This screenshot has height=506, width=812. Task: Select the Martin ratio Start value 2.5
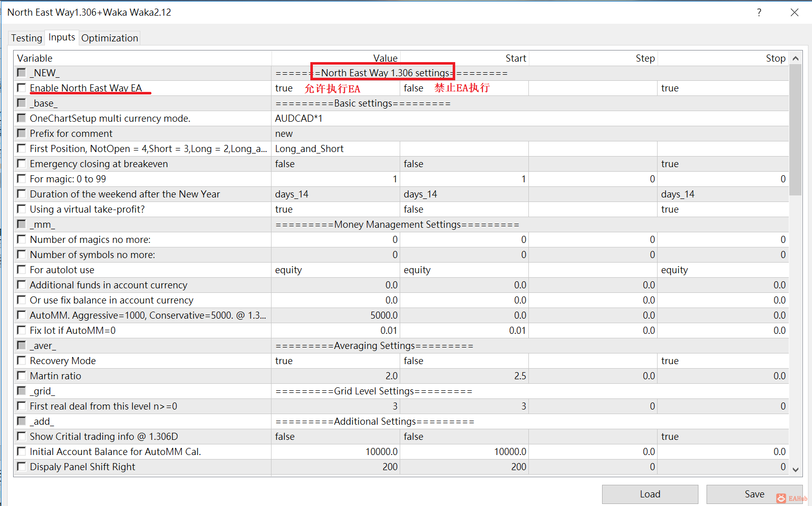coord(464,376)
